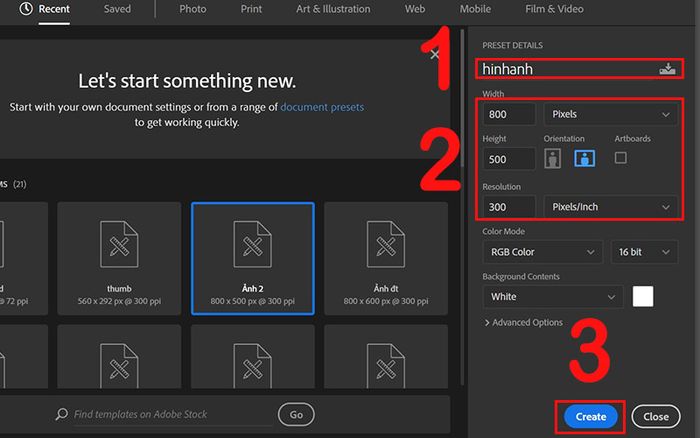Select the Ảnh dt preset thumbnail
700x438 pixels.
click(386, 259)
